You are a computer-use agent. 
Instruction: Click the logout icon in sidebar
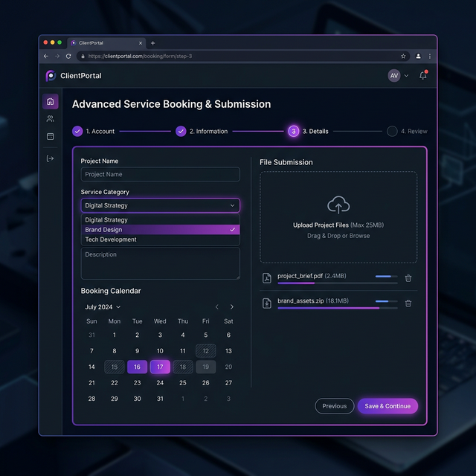(x=50, y=158)
